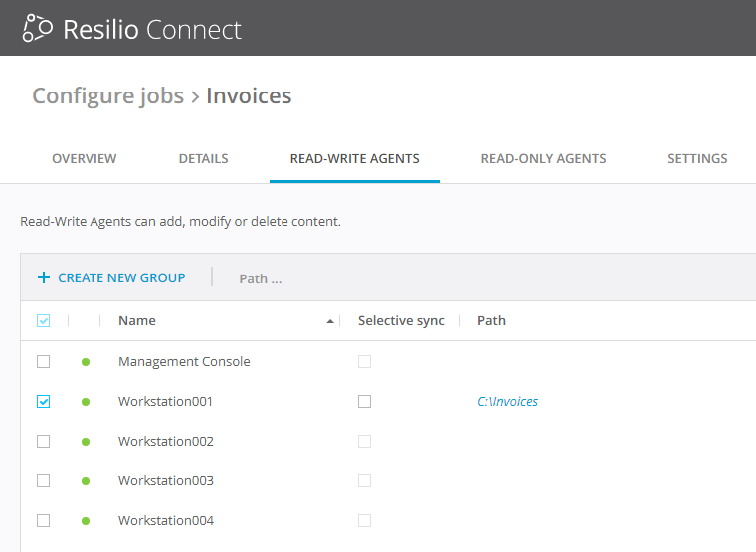Toggle the select-all checkbox in header

pos(43,321)
